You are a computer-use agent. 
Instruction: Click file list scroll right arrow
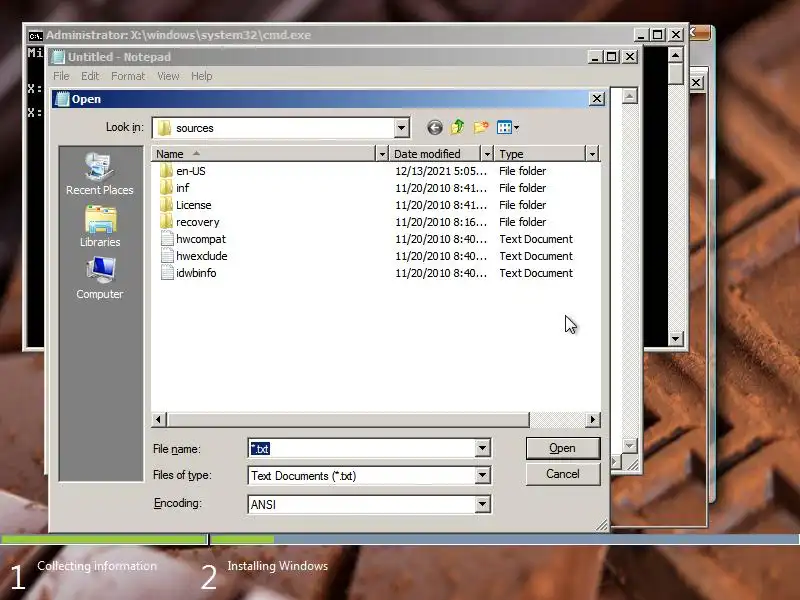592,419
